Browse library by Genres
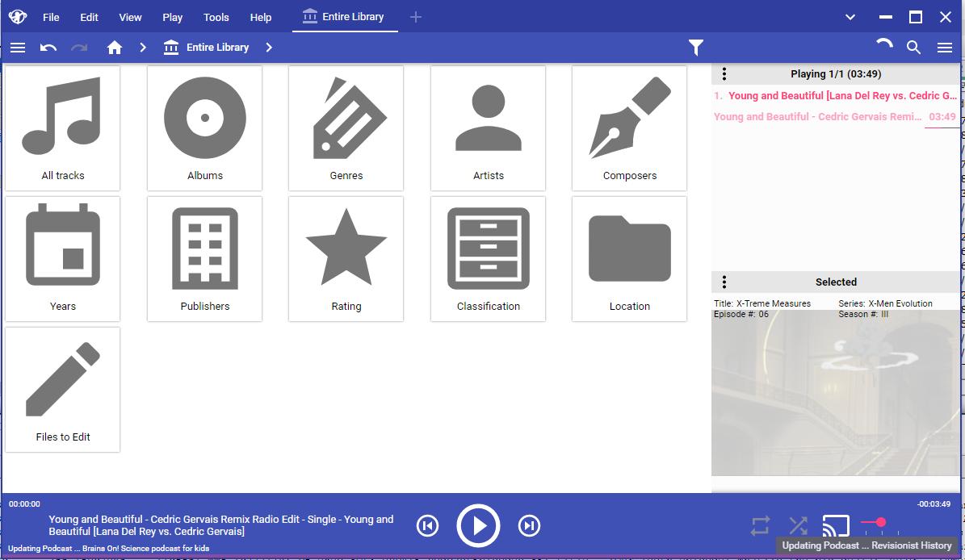The image size is (965, 560). tap(346, 128)
